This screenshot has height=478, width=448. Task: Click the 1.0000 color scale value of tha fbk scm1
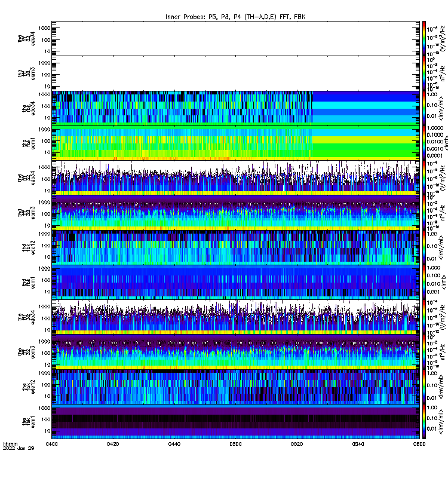point(435,128)
